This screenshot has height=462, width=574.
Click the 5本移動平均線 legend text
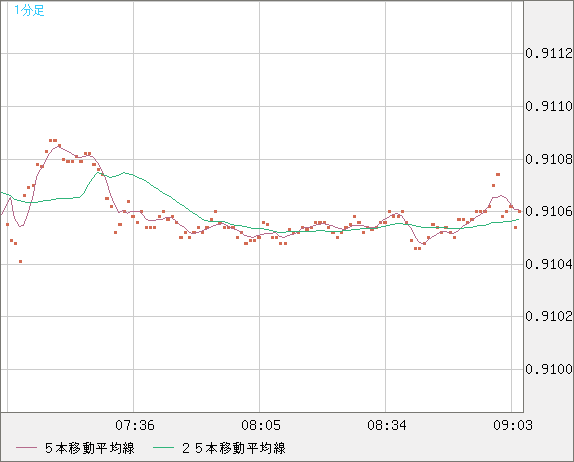tap(90, 448)
